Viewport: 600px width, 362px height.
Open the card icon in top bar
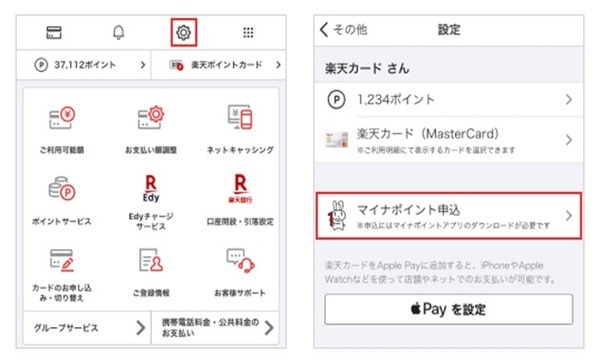click(54, 33)
